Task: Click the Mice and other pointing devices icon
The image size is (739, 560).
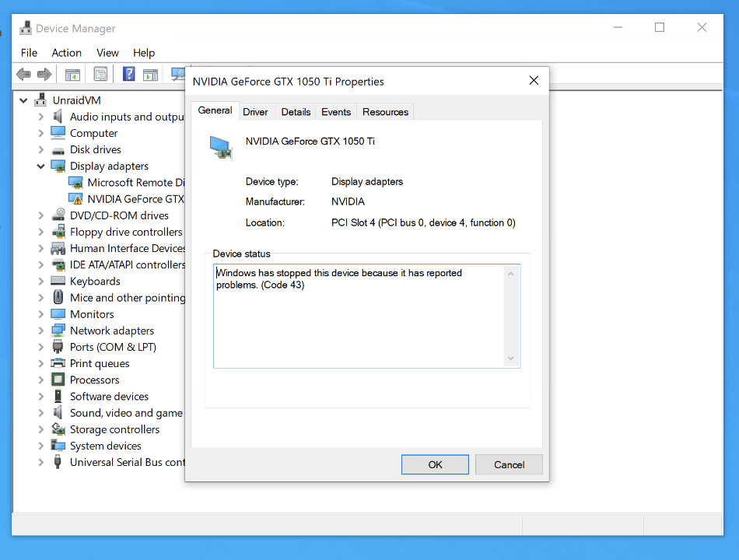Action: coord(58,297)
